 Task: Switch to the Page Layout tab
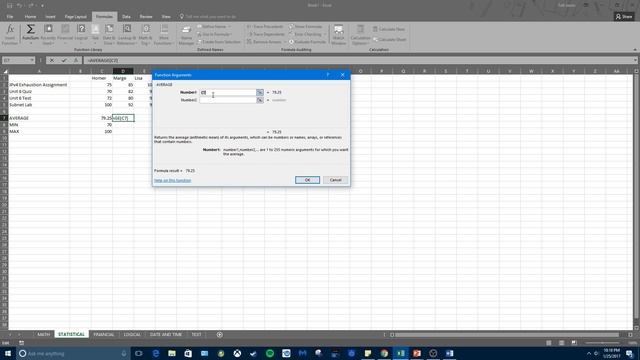[x=76, y=17]
